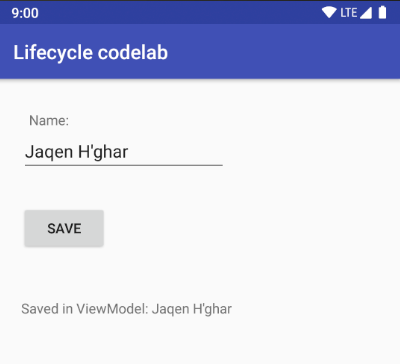Tap the cellular signal strength icon

coord(365,13)
